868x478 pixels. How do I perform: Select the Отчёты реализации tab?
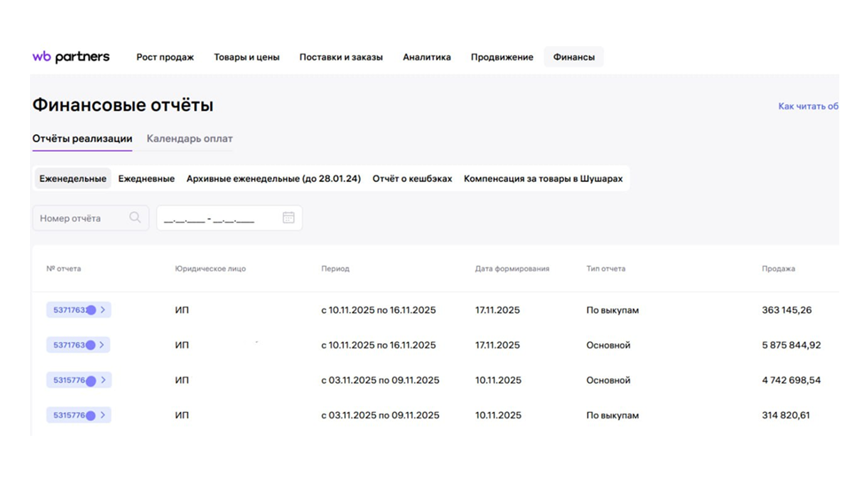[x=82, y=138]
